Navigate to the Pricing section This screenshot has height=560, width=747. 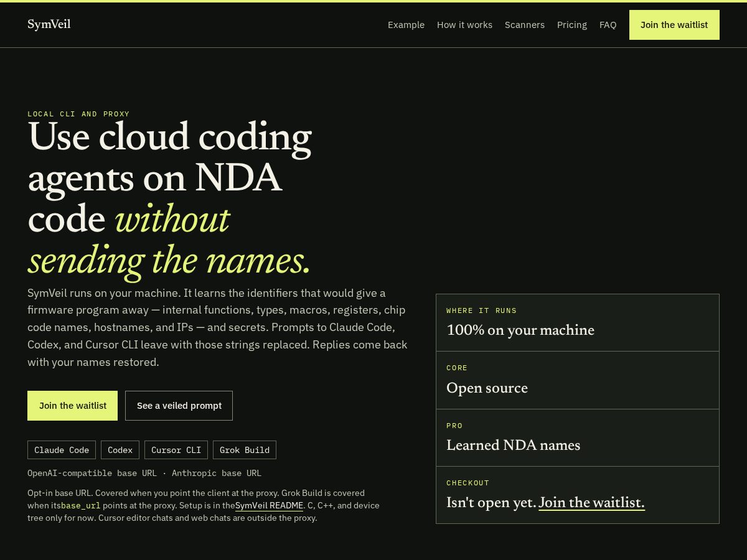click(x=572, y=25)
